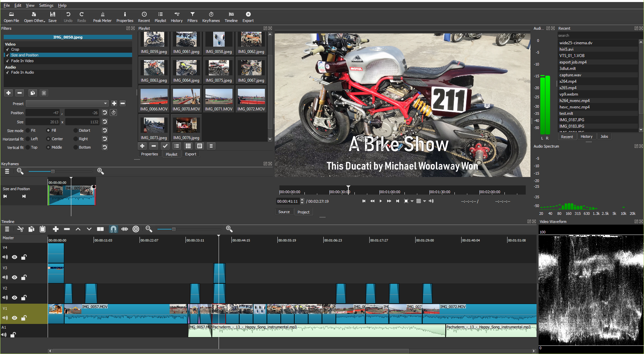This screenshot has width=644, height=354.
Task: Open the Peak Meter panel
Action: pyautogui.click(x=102, y=17)
